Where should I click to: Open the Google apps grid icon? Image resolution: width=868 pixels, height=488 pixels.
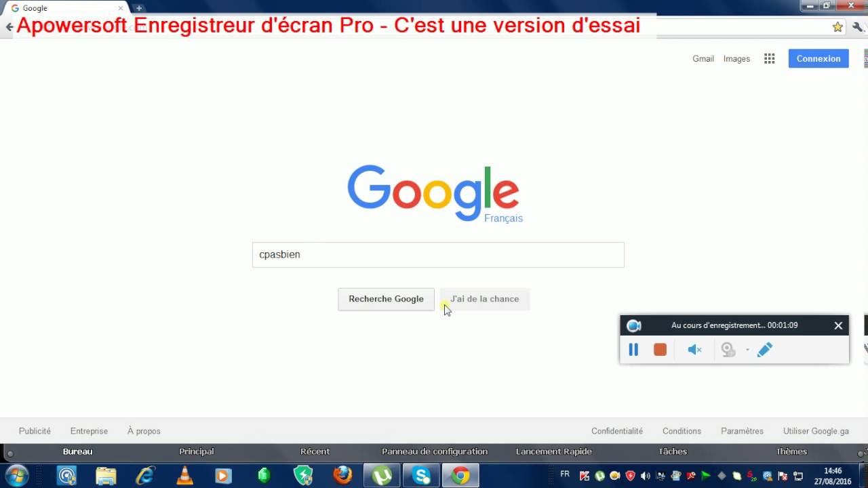tap(769, 59)
